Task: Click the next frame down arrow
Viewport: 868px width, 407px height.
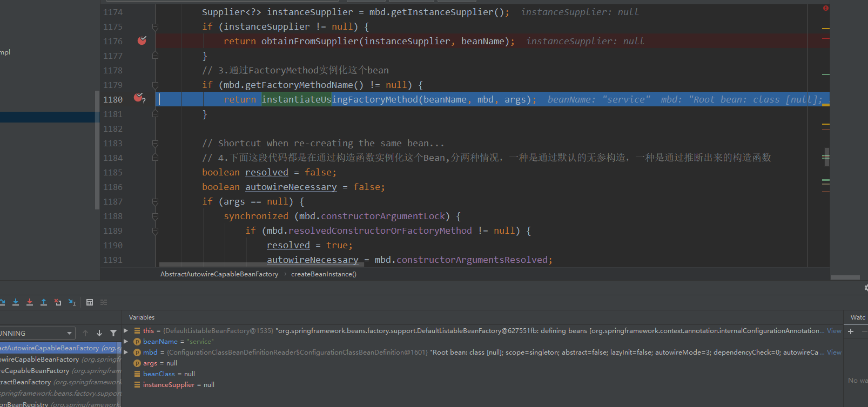Action: (x=99, y=333)
